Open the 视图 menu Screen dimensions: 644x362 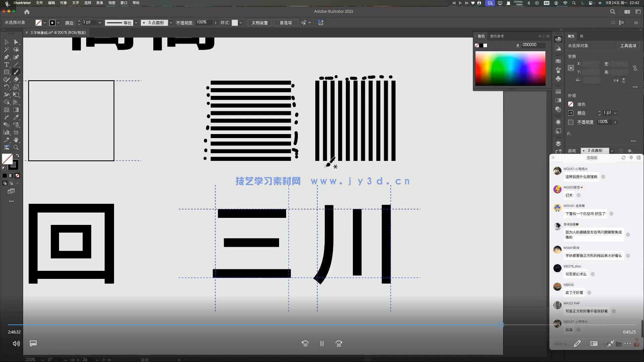tap(112, 3)
